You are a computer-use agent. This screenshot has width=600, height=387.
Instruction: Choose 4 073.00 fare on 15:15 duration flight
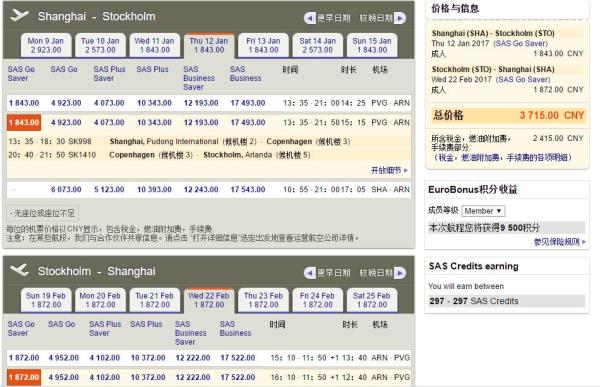pyautogui.click(x=109, y=122)
